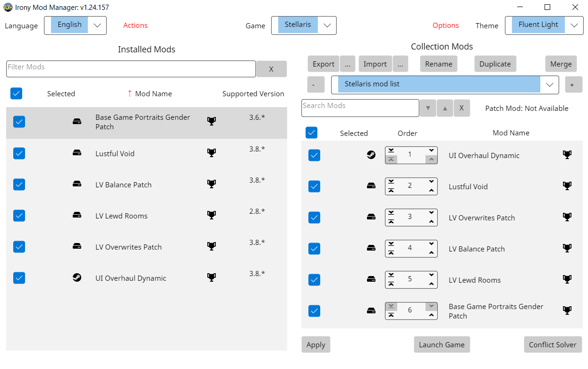The height and width of the screenshot is (369, 588).
Task: Click Steam icon beside order 1 in Collection Mods
Action: [371, 155]
